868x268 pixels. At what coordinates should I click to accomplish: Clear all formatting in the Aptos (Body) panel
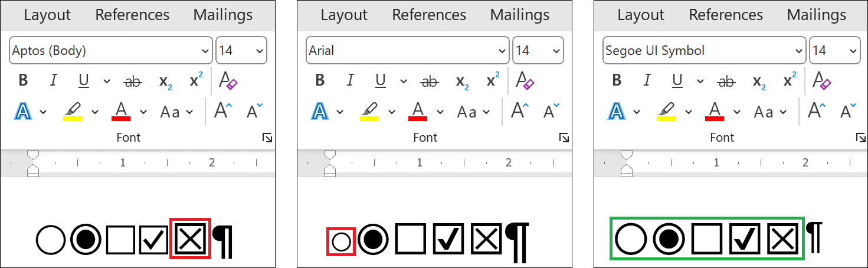click(228, 81)
